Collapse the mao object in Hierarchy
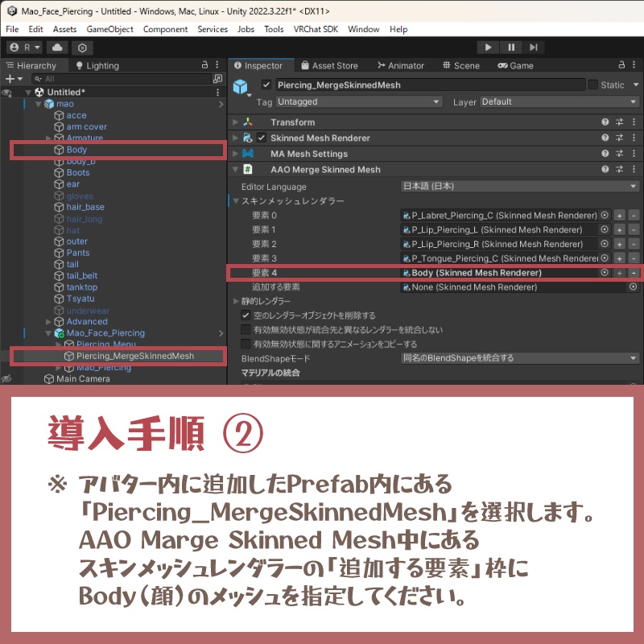This screenshot has height=644, width=644. point(38,104)
